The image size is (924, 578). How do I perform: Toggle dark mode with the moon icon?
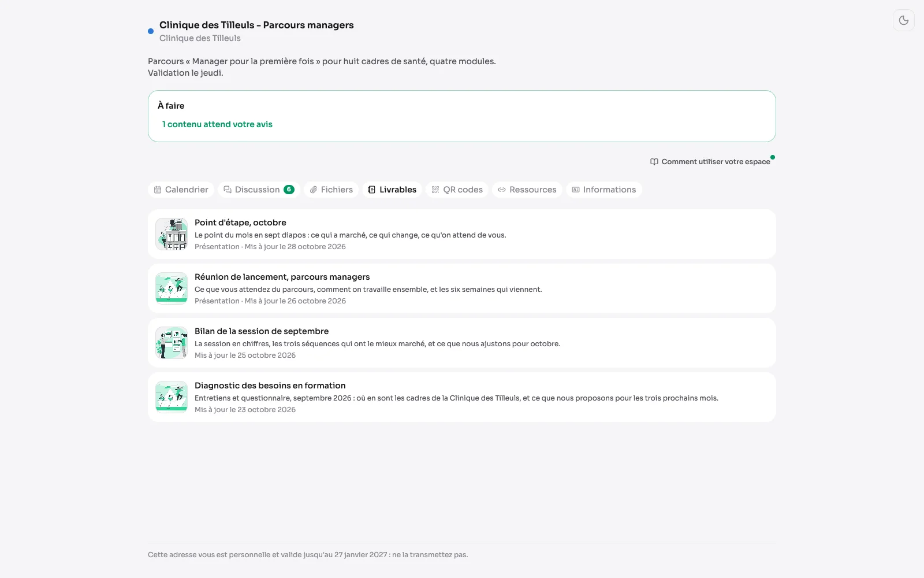(x=904, y=20)
